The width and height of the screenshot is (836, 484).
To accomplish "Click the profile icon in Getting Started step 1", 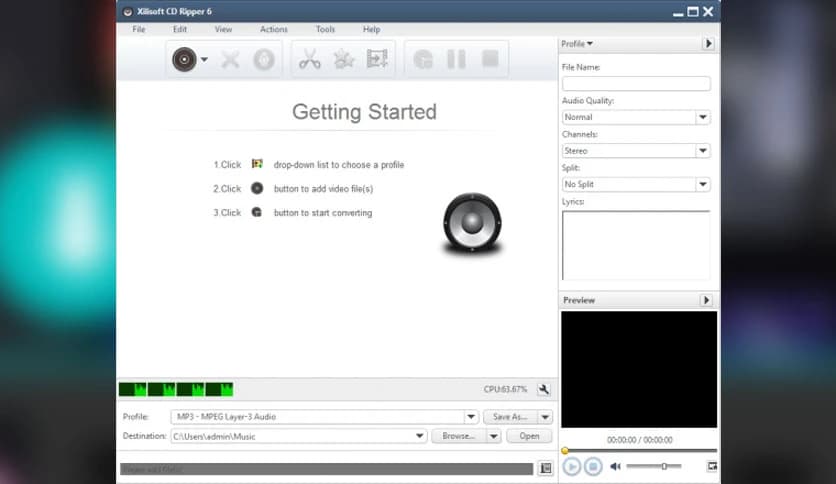I will click(257, 164).
